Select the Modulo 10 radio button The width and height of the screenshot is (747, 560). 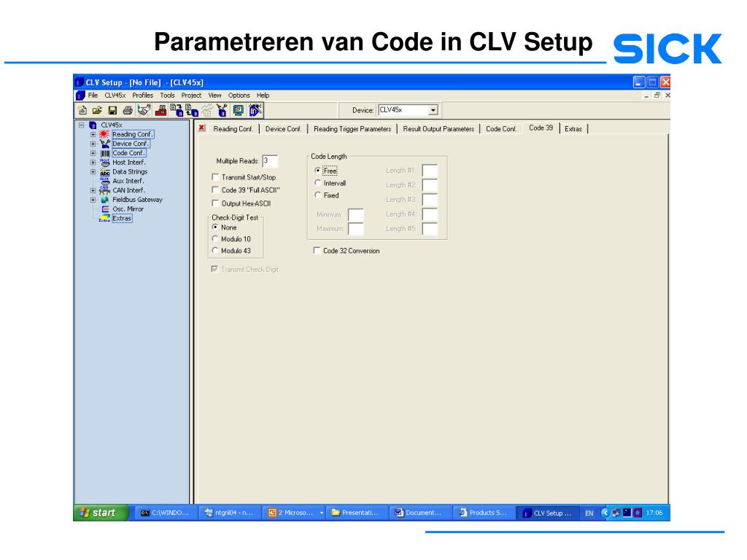215,239
